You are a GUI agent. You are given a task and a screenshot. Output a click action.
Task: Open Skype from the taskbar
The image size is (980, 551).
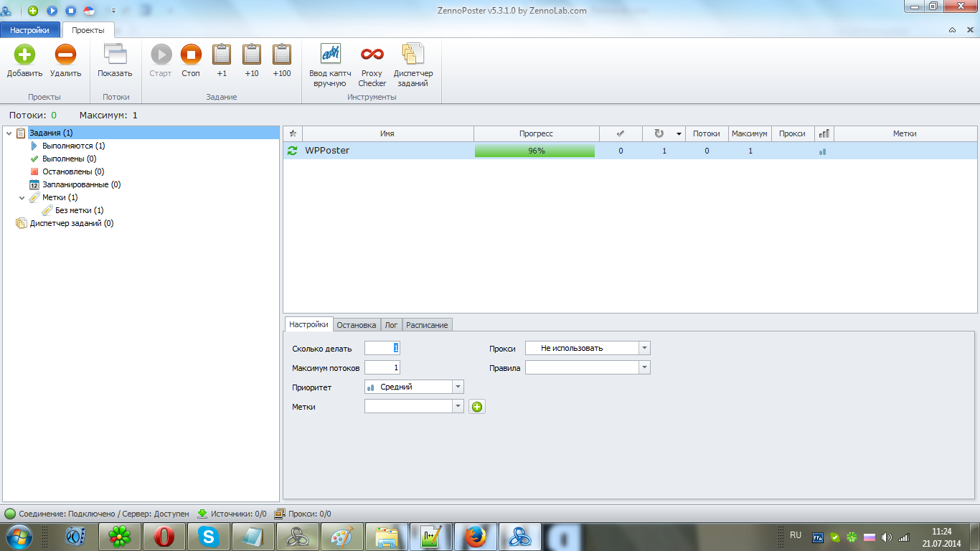(208, 537)
